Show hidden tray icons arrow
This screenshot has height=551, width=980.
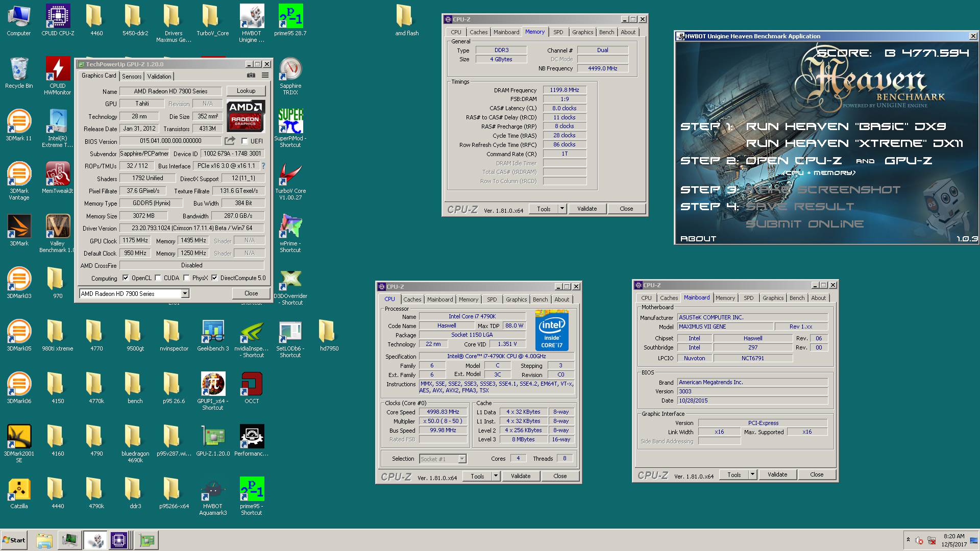click(x=908, y=540)
